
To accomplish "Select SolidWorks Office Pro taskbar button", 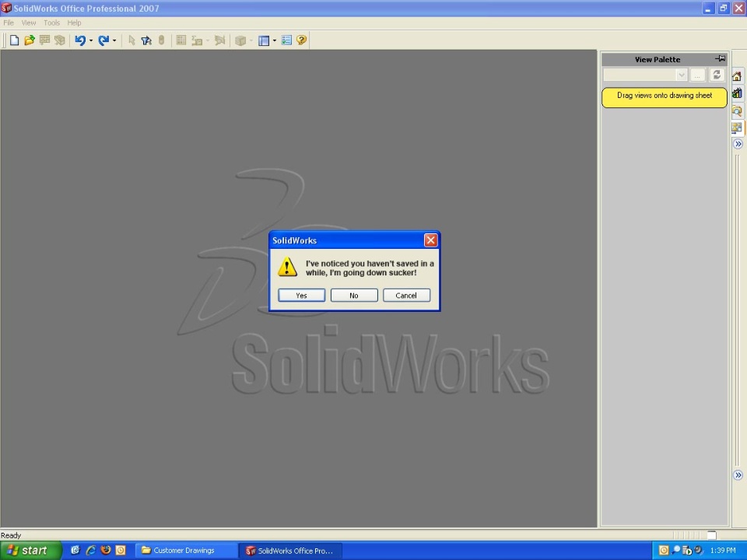I will (x=291, y=551).
